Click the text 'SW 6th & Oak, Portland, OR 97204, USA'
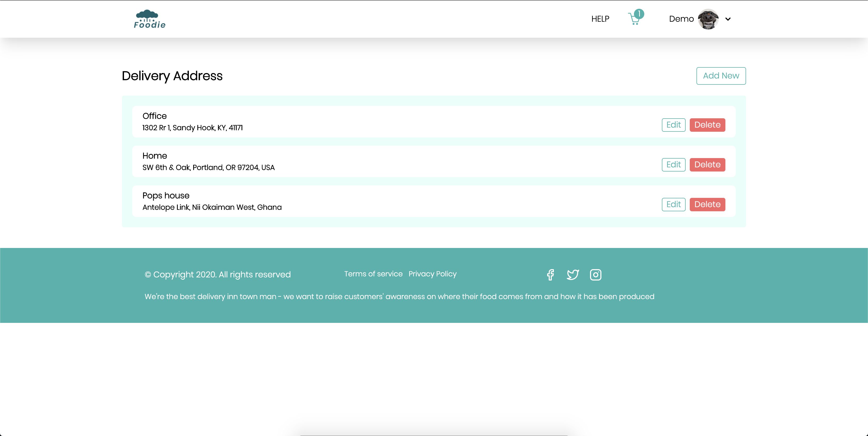The width and height of the screenshot is (868, 436). (208, 167)
